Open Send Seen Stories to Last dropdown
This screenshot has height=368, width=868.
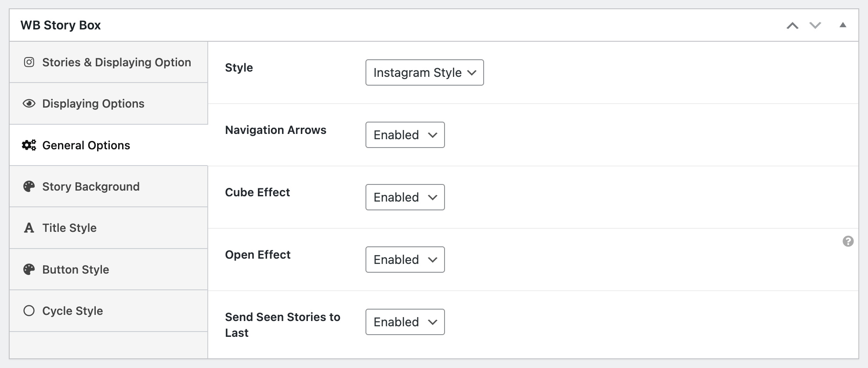point(405,322)
